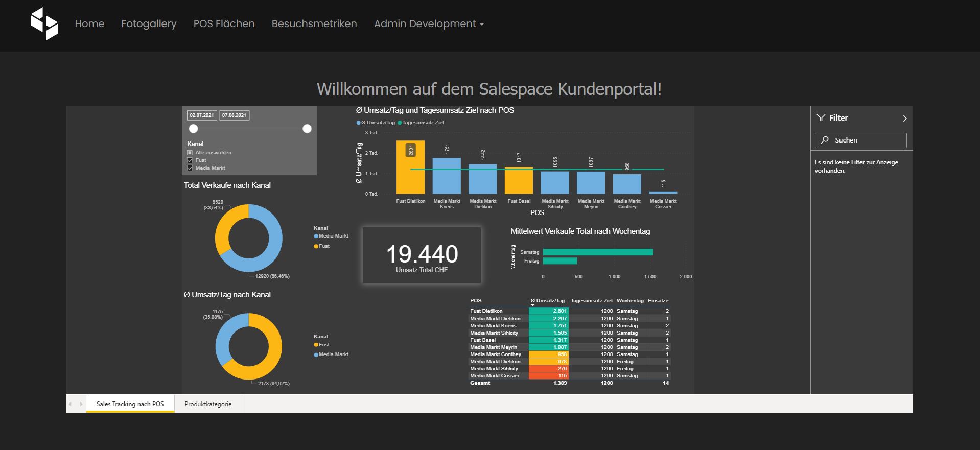980x450 pixels.
Task: Open Besuchsmetriken page
Action: (x=314, y=23)
